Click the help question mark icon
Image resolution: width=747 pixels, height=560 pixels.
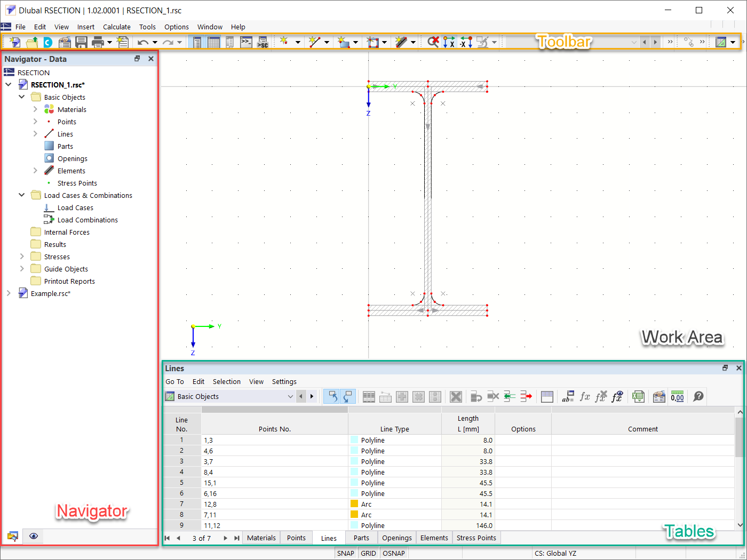coord(698,396)
